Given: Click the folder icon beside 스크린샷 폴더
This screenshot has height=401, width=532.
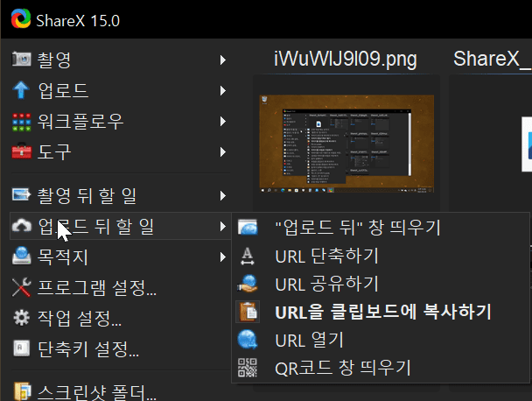Looking at the screenshot, I should (23, 392).
